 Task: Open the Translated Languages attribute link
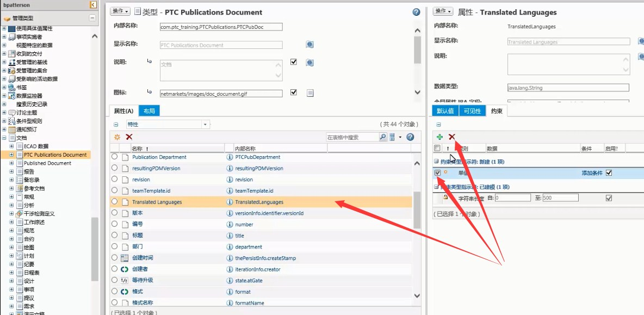tap(157, 202)
